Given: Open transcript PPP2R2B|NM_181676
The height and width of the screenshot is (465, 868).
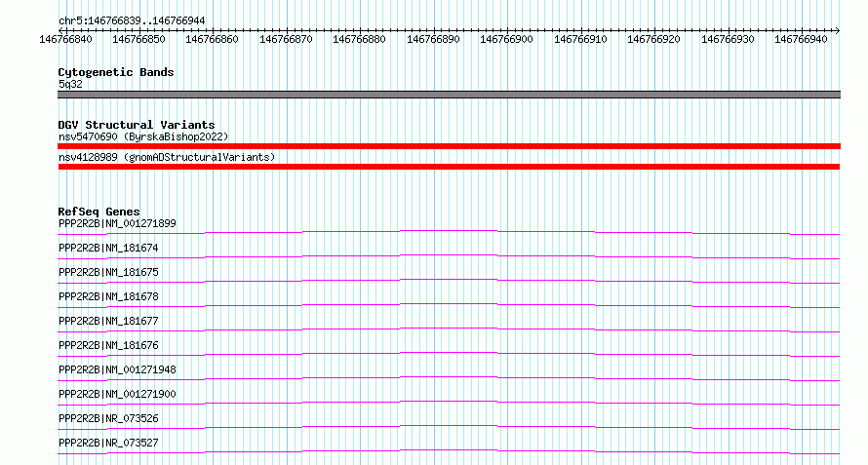Looking at the screenshot, I should click(x=108, y=345).
